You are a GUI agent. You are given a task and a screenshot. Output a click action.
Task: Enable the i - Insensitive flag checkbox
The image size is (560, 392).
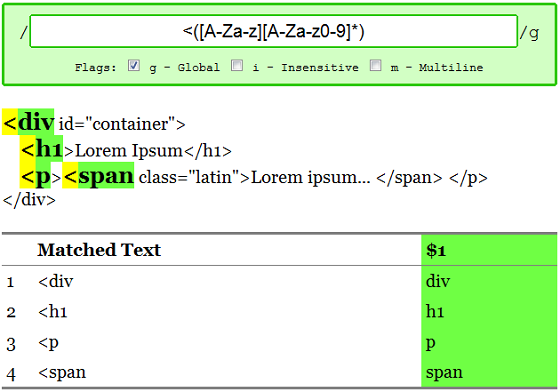coord(237,66)
